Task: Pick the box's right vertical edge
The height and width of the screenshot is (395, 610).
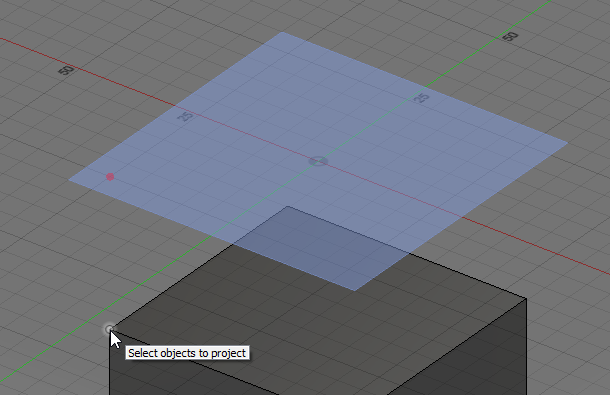Action: [526, 346]
